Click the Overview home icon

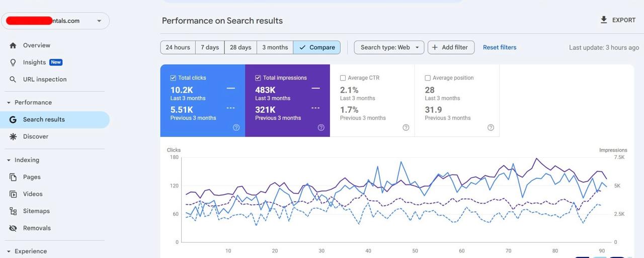pyautogui.click(x=13, y=45)
